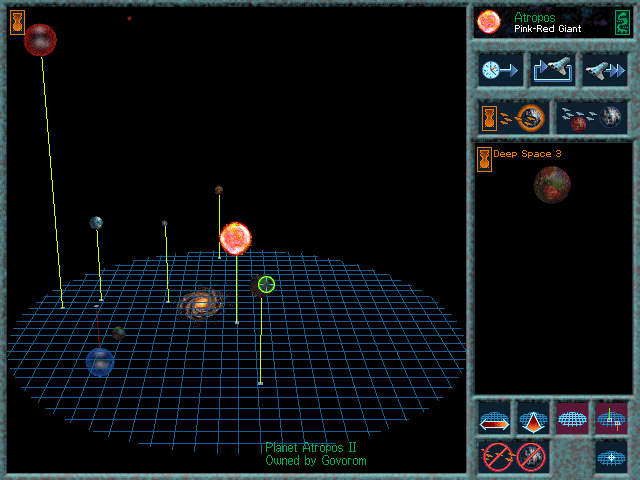Click the orange emblem over the red planet
This screenshot has height=480, width=640.
(18, 22)
